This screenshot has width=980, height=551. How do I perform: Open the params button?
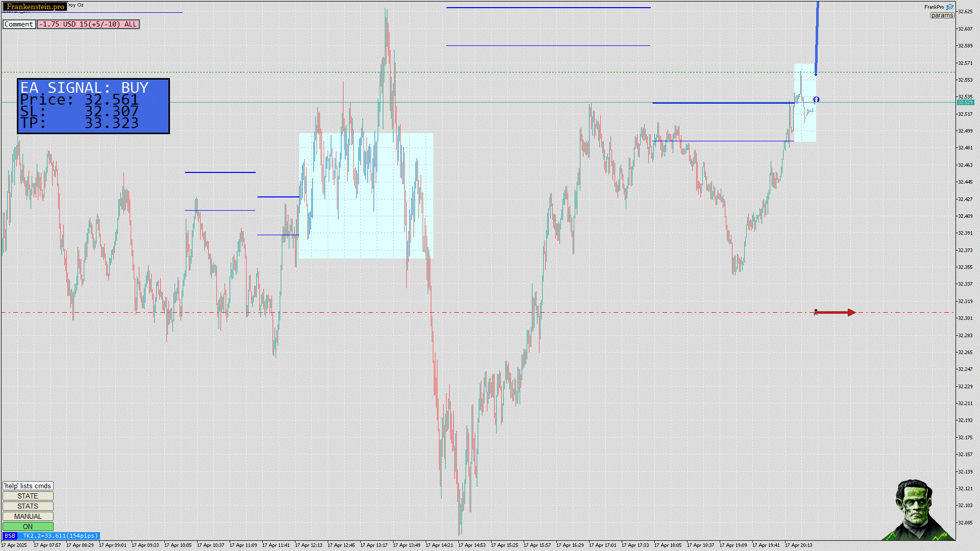point(942,15)
